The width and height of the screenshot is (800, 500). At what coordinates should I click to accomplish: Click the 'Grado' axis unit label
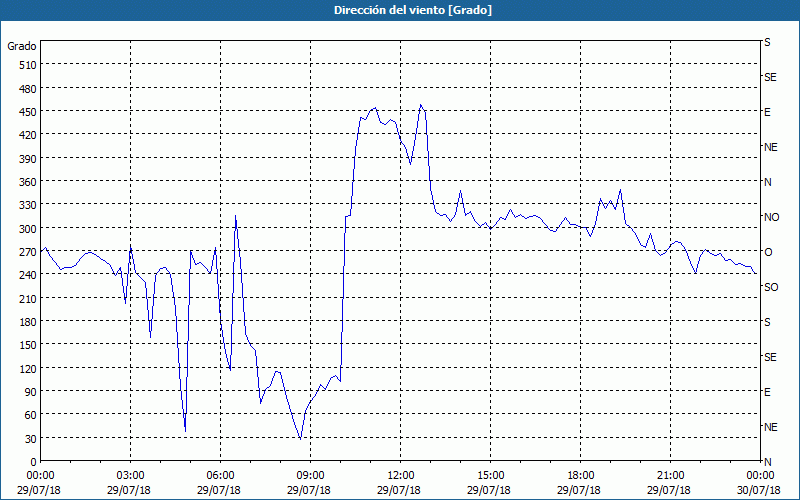point(22,46)
